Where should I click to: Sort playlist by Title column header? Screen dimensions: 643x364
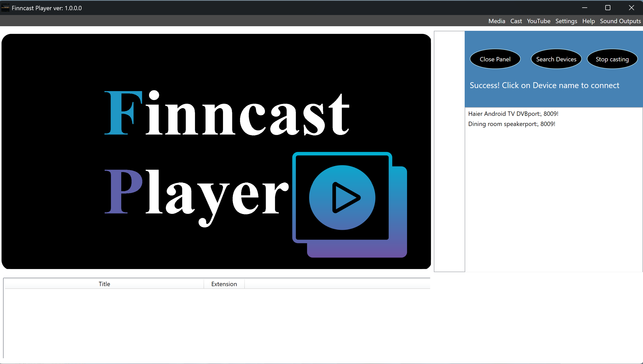[x=104, y=284]
